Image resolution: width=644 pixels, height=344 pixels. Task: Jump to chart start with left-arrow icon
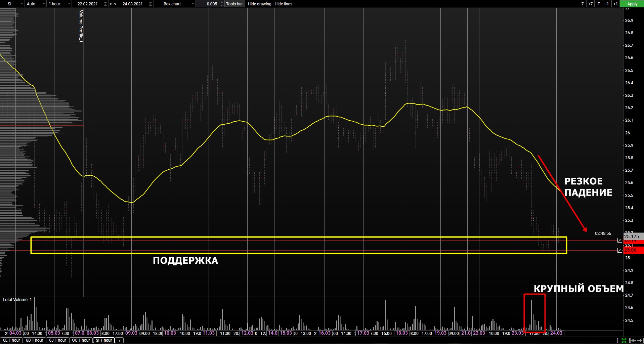point(632,340)
